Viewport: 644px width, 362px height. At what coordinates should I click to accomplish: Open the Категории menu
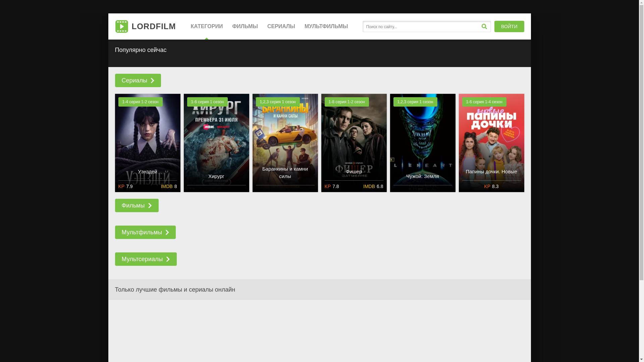[x=207, y=26]
